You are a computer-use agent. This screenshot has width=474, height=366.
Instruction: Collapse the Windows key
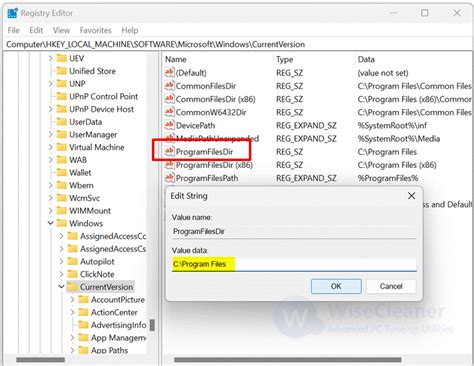(x=50, y=223)
